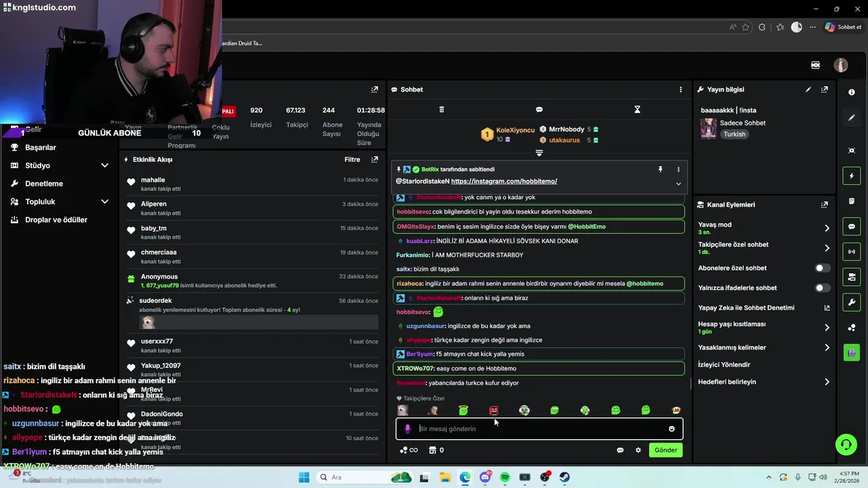Expand the pinned message chevron
This screenshot has height=488, width=868.
point(678,184)
